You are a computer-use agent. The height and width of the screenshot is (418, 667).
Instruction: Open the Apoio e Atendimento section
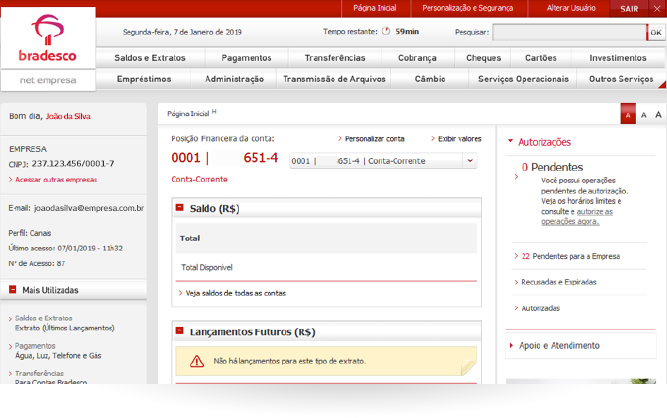pyautogui.click(x=559, y=345)
